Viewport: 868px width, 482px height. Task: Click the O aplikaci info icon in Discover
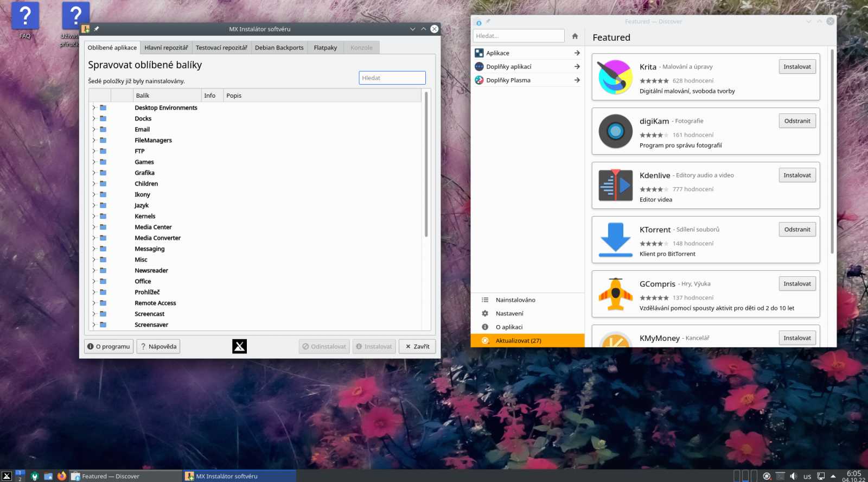pos(485,327)
